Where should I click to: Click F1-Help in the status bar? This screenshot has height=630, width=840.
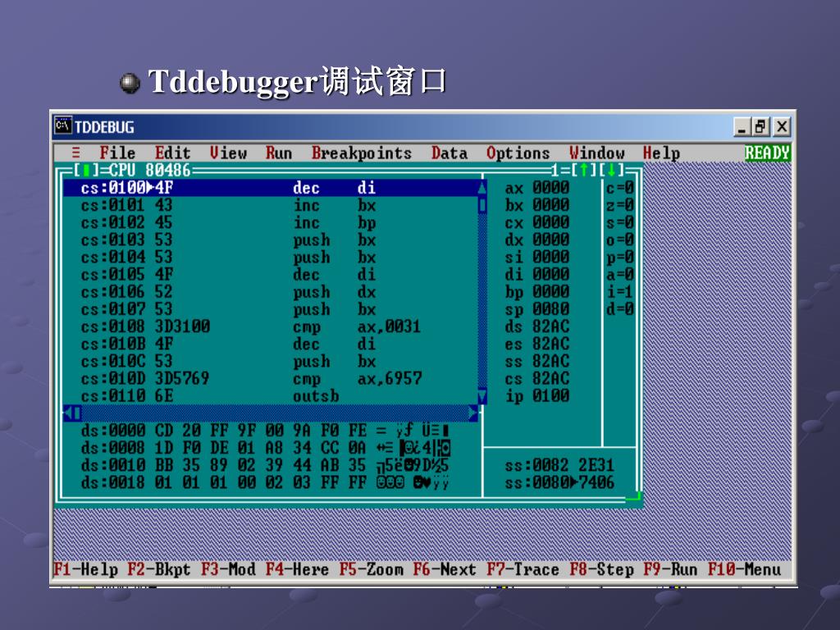85,569
